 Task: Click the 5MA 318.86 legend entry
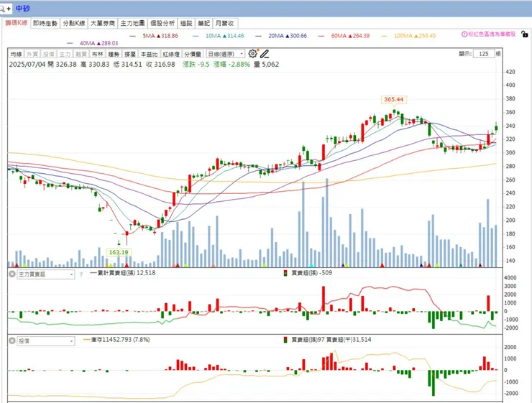tap(154, 36)
